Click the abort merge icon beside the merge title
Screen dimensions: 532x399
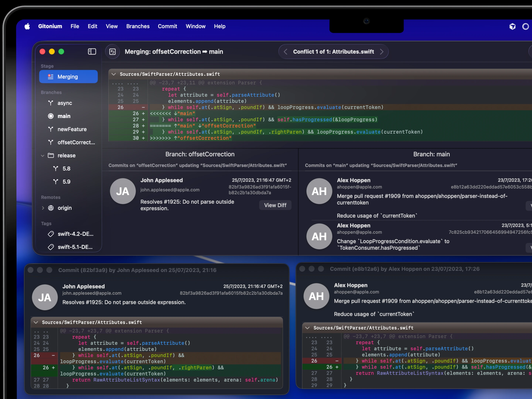click(x=112, y=52)
